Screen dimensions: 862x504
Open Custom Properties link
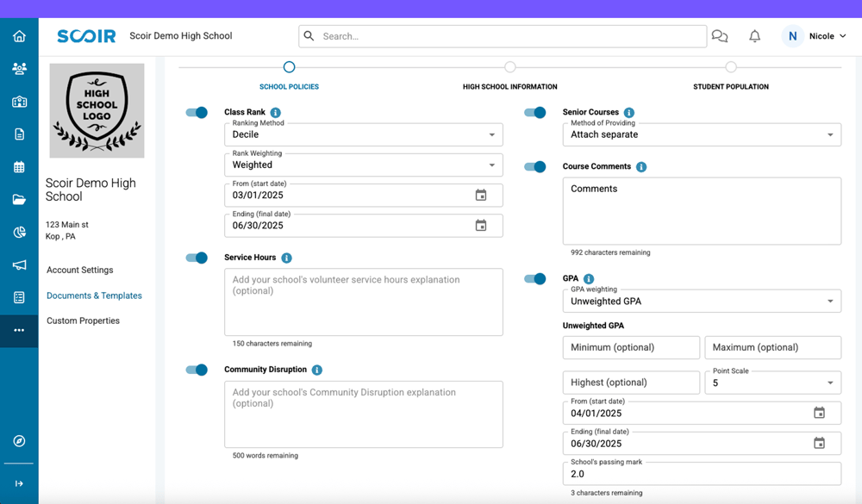[x=83, y=320]
